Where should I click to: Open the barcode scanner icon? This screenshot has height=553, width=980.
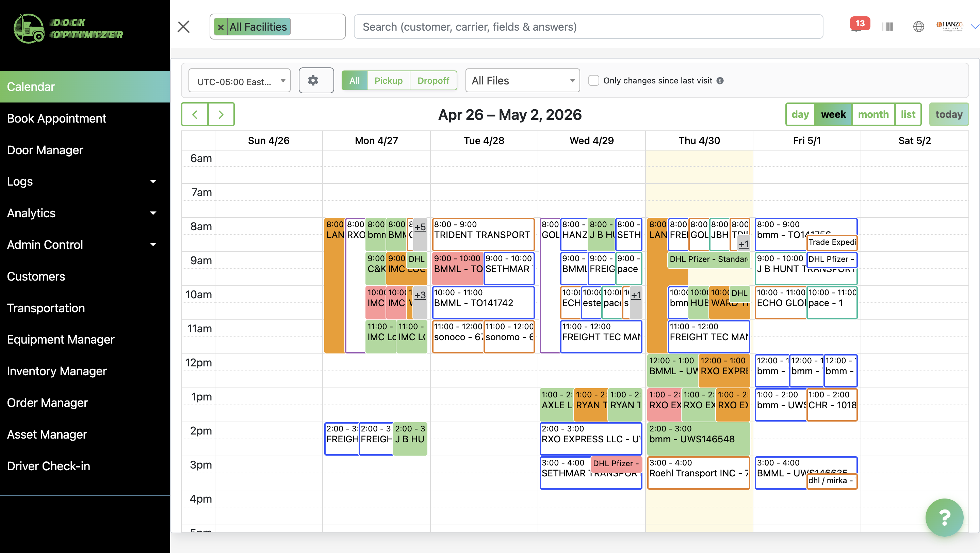click(x=887, y=27)
